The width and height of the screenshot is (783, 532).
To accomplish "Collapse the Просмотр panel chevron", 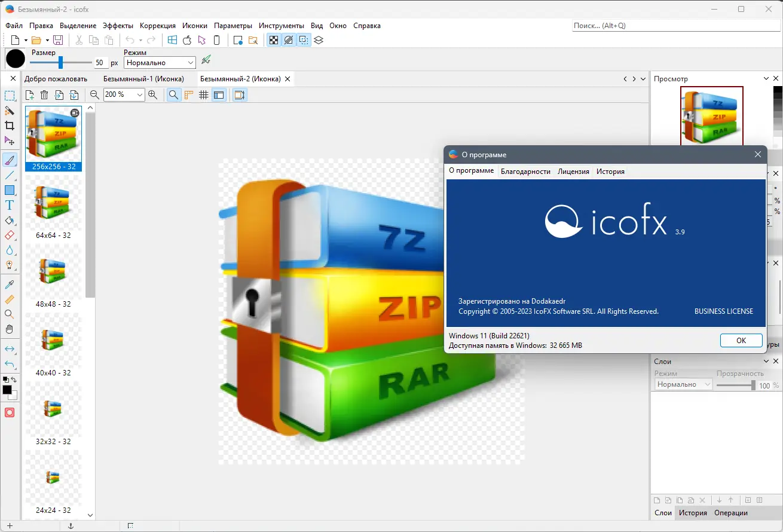I will click(767, 79).
